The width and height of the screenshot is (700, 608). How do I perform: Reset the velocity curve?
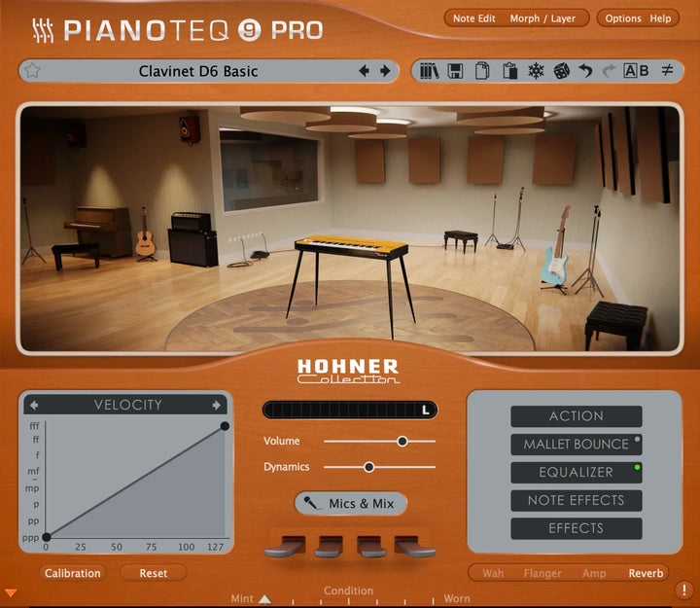pos(154,573)
